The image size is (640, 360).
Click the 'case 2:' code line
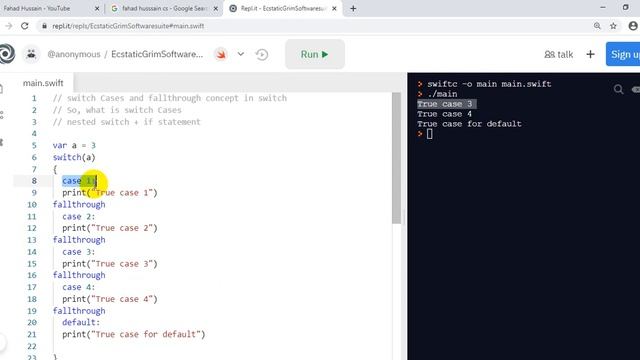(78, 216)
